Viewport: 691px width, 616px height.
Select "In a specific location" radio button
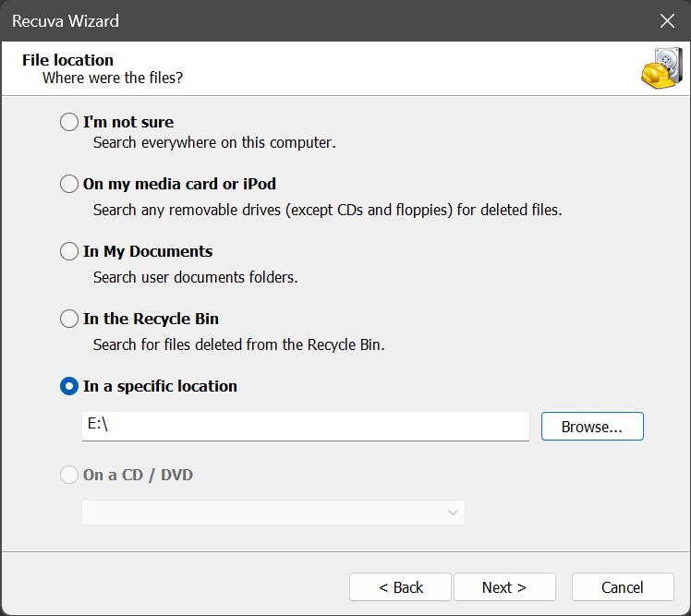pyautogui.click(x=69, y=386)
